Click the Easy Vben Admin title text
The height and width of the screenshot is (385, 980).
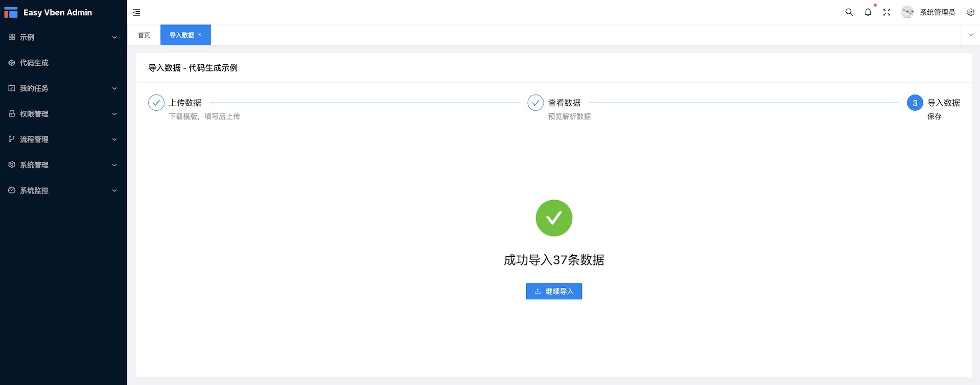coord(58,12)
